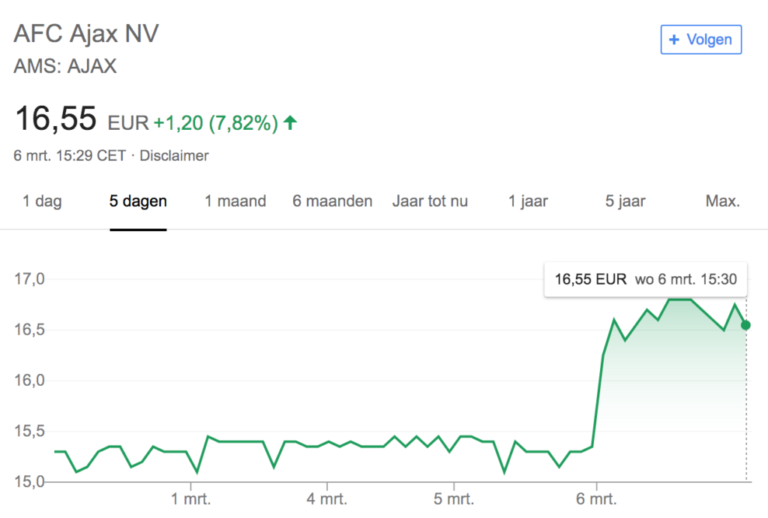Click the plus icon in Volgen
Screen dimensions: 768x518
pyautogui.click(x=674, y=40)
